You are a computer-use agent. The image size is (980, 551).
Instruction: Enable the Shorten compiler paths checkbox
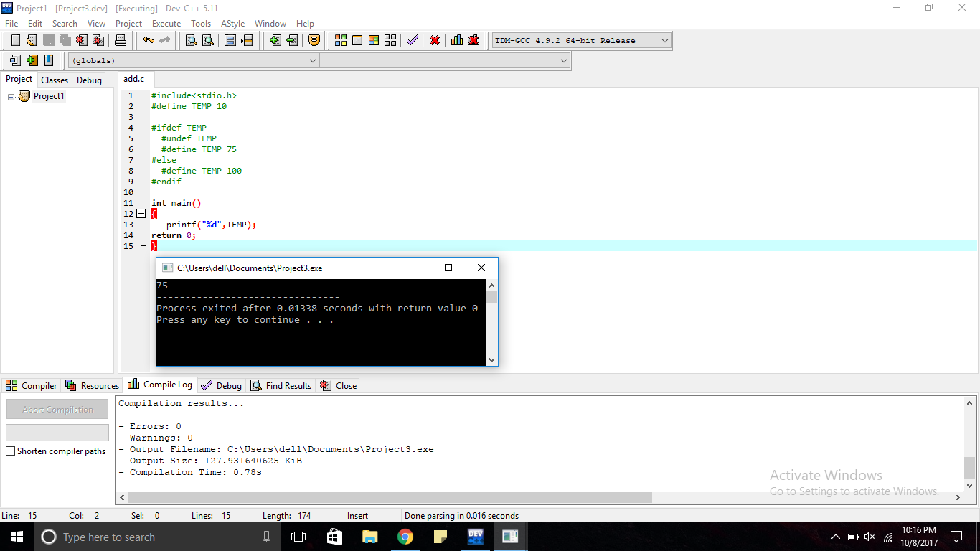(9, 451)
